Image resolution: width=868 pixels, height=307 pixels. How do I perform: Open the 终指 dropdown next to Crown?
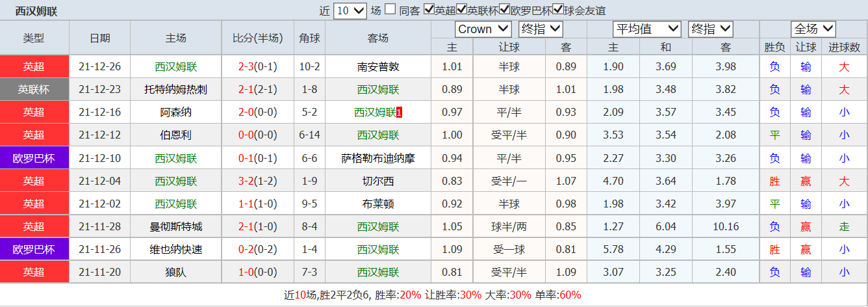coord(541,29)
